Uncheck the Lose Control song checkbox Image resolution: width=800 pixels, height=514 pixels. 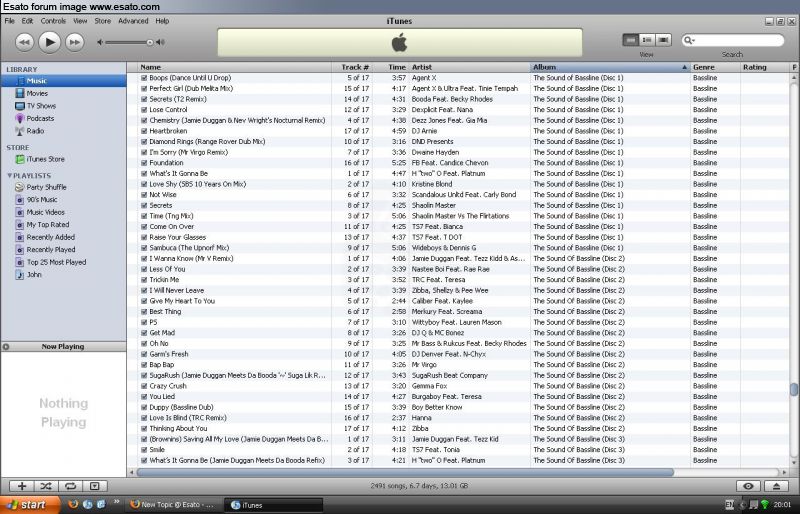click(144, 110)
